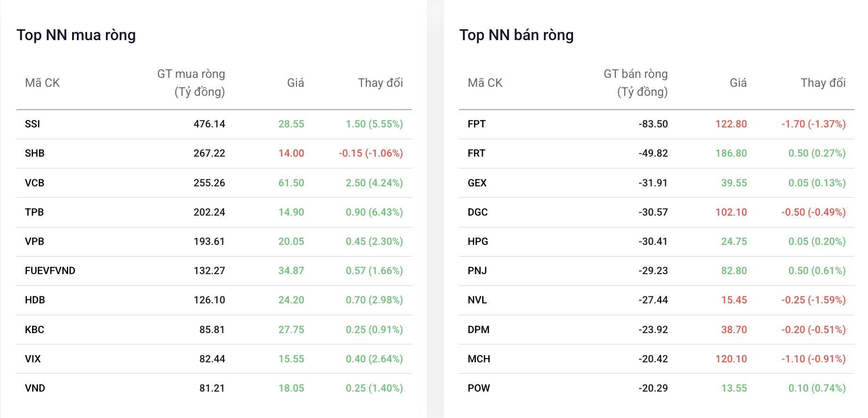Click the 'Top NN bán ròng' heading

[x=516, y=35]
